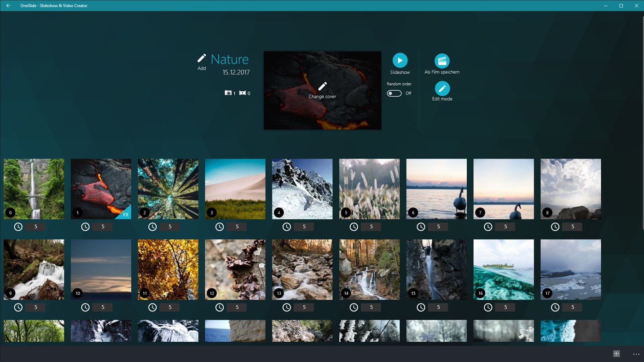Click the camera icon showing photo count
Screen dimensions: 644x362
coord(228,93)
